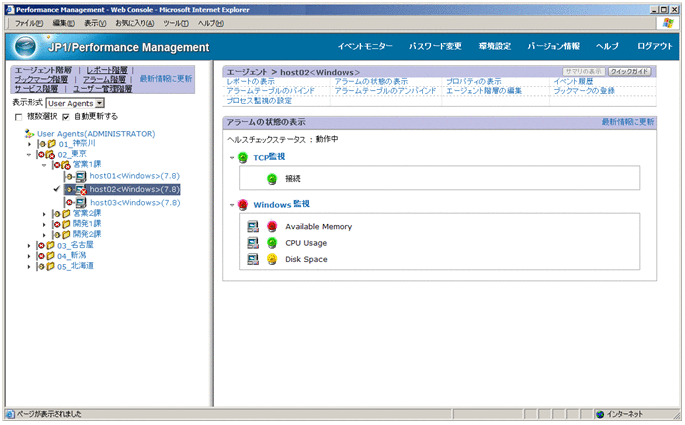Toggle the 自動更新する checkbox
Screen dimensions: 685x425
coord(66,117)
